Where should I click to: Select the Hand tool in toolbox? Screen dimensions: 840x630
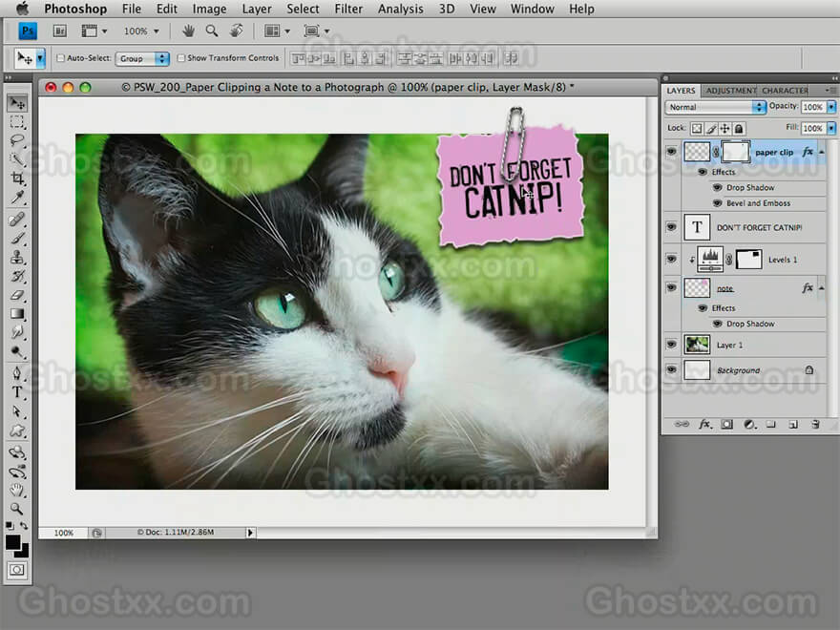pos(17,490)
